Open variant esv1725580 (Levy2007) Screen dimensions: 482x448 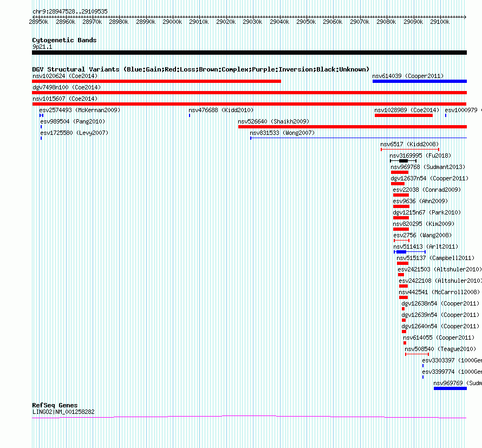pyautogui.click(x=74, y=133)
